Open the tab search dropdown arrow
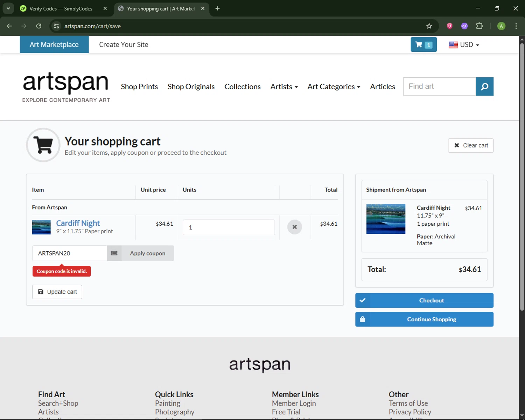 point(8,8)
